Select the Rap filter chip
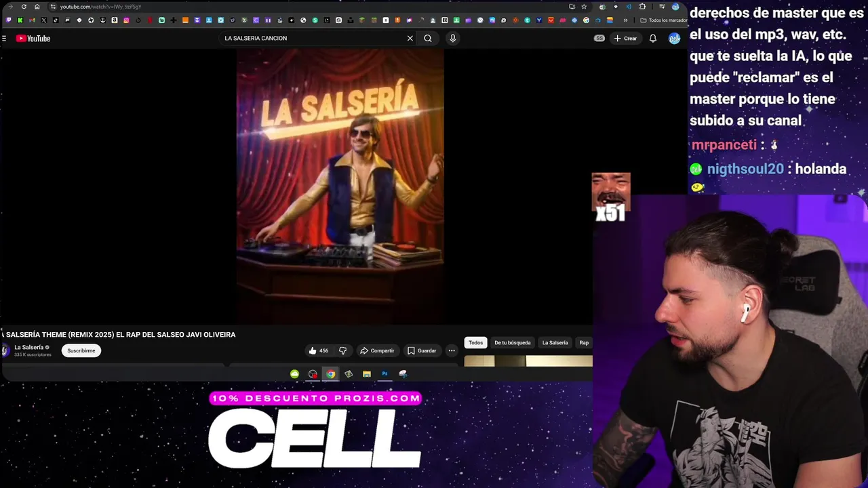The height and width of the screenshot is (488, 868). (584, 343)
